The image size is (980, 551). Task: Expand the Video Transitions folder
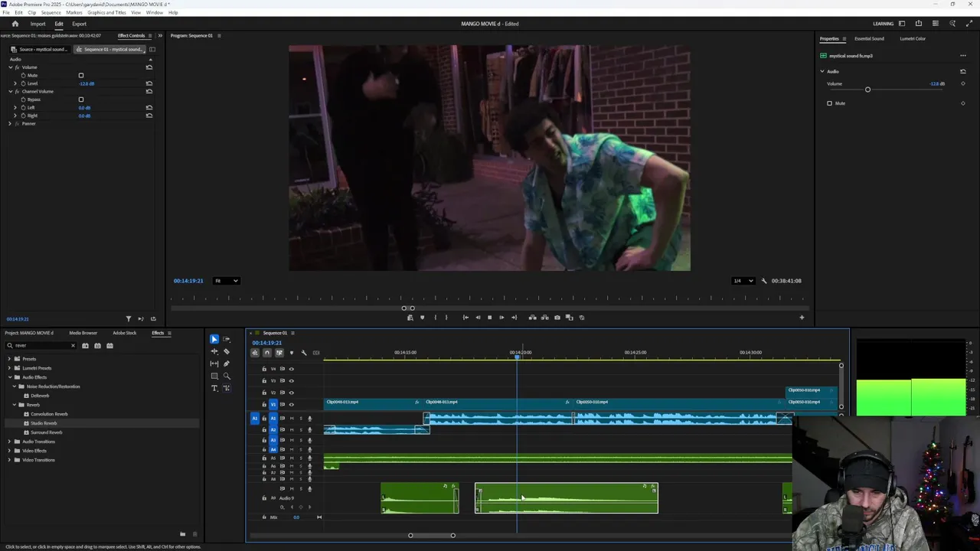[x=10, y=460]
